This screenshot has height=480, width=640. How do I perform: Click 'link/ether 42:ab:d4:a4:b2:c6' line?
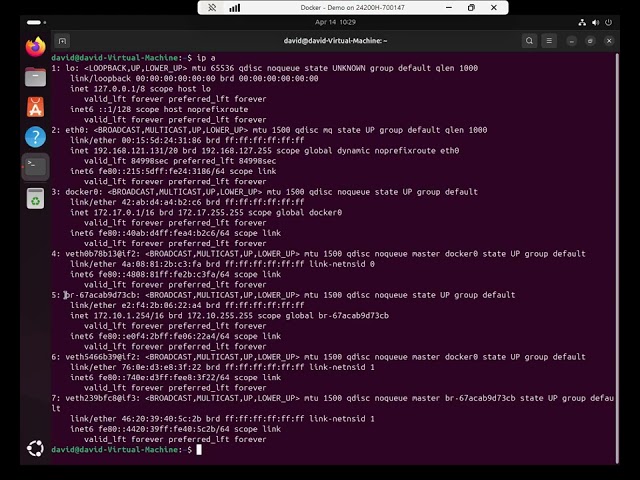187,202
